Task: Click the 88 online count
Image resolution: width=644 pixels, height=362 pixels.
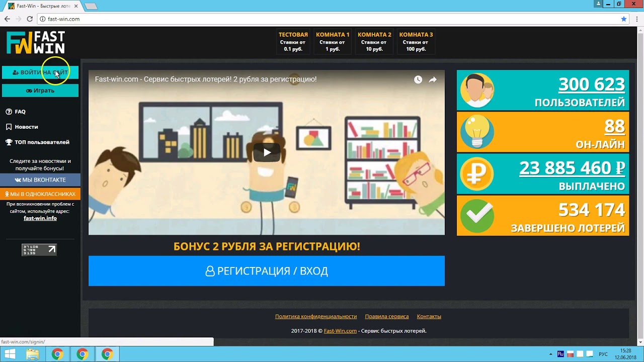Action: coord(615,126)
